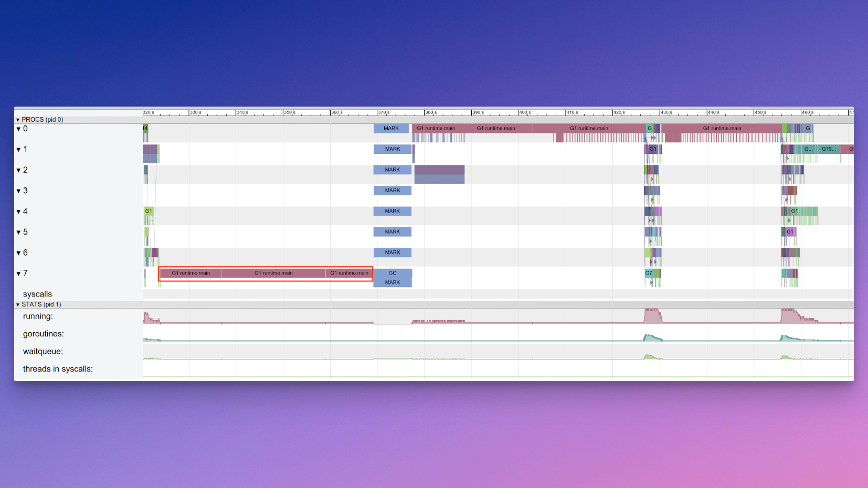Click the 400 s ruler mark
868x488 pixels.
(525, 112)
